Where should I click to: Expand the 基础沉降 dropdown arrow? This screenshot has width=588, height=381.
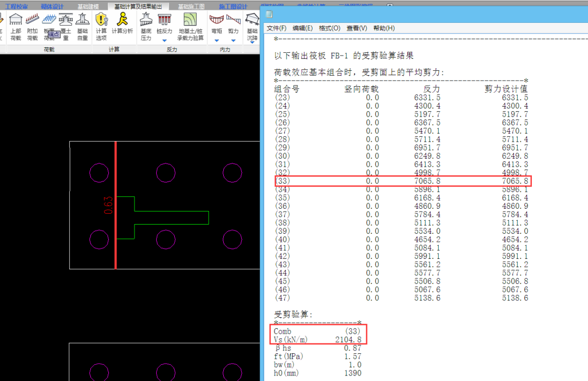pos(252,43)
